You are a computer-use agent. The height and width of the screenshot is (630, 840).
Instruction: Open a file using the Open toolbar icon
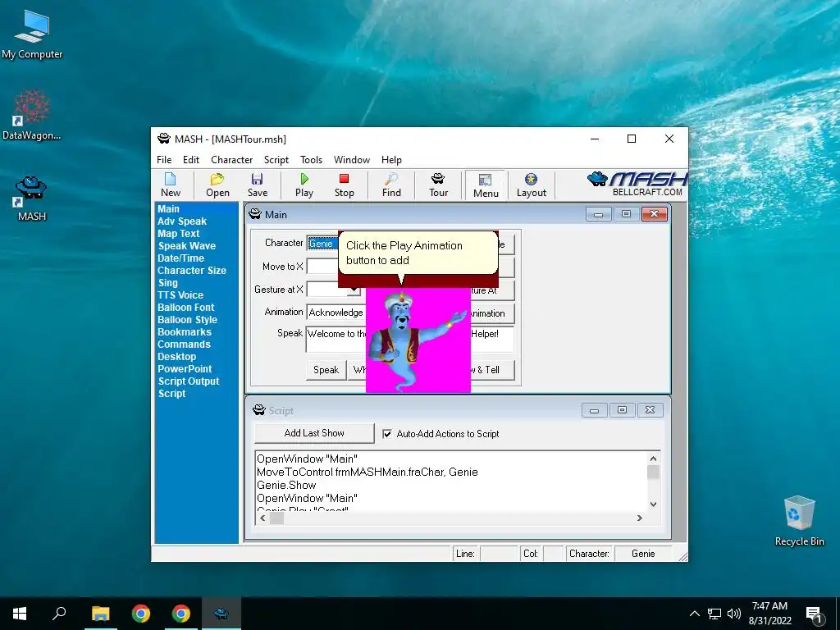click(x=217, y=185)
